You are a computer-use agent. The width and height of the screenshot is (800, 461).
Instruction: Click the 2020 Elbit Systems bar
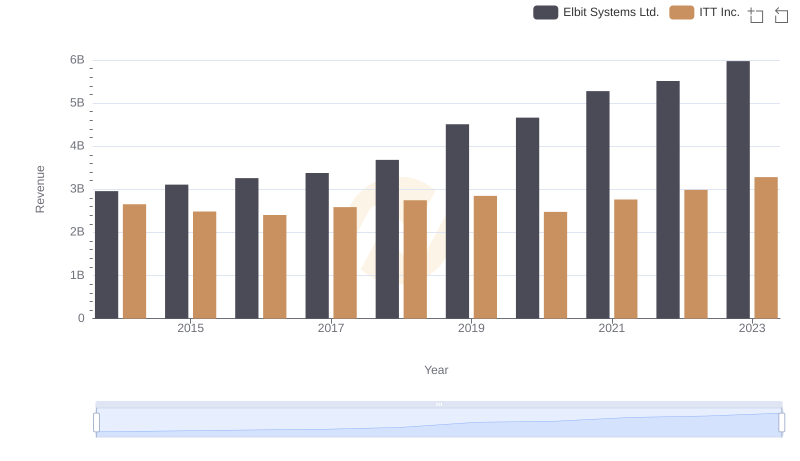pyautogui.click(x=528, y=218)
